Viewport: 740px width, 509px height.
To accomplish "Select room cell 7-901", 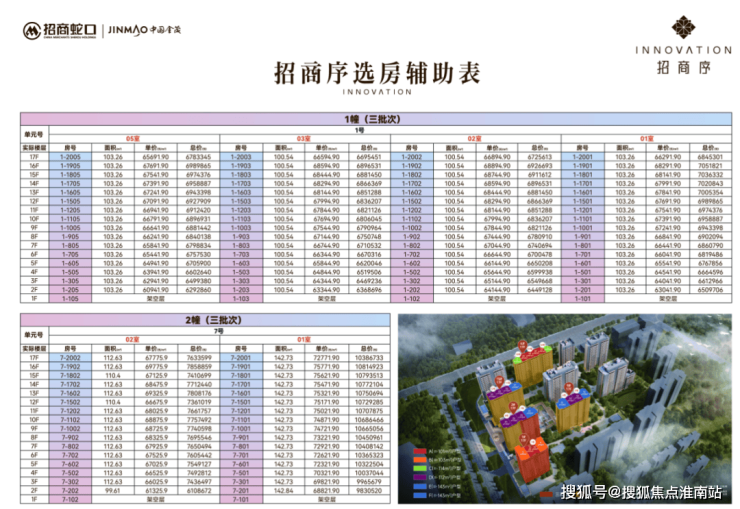I will (x=241, y=437).
